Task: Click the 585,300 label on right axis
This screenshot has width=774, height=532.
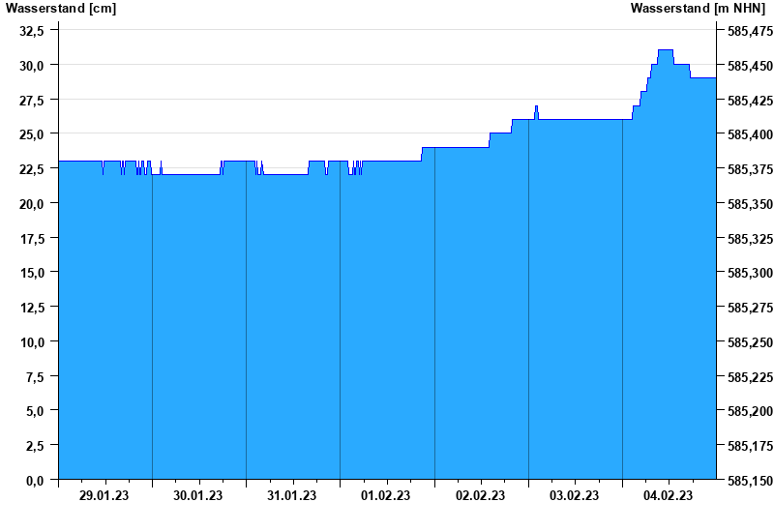Action: [751, 273]
